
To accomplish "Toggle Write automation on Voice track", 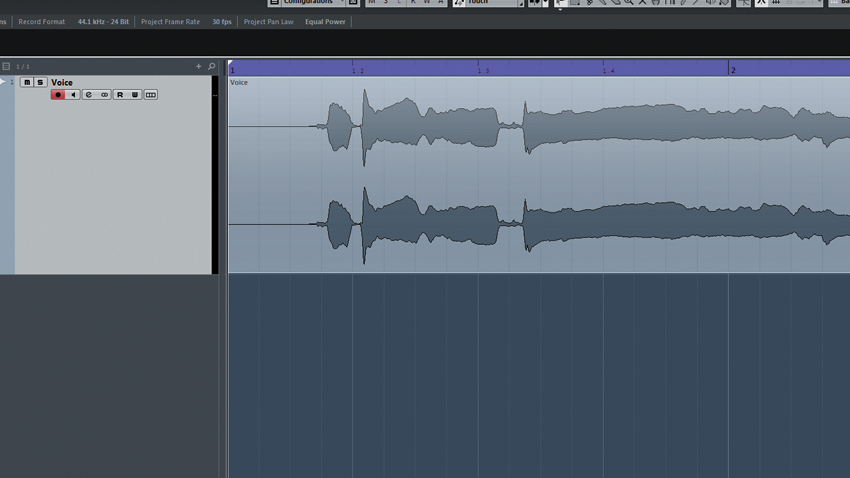I will pos(134,95).
